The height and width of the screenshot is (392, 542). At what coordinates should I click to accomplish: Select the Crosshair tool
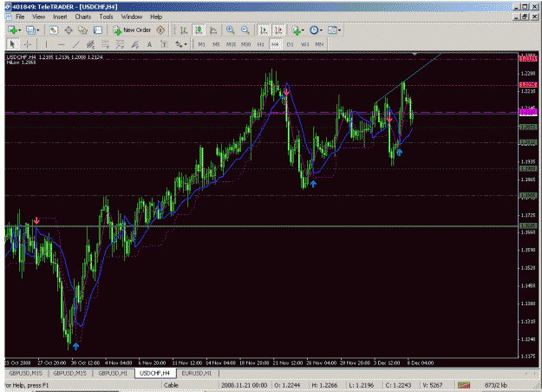tap(28, 44)
